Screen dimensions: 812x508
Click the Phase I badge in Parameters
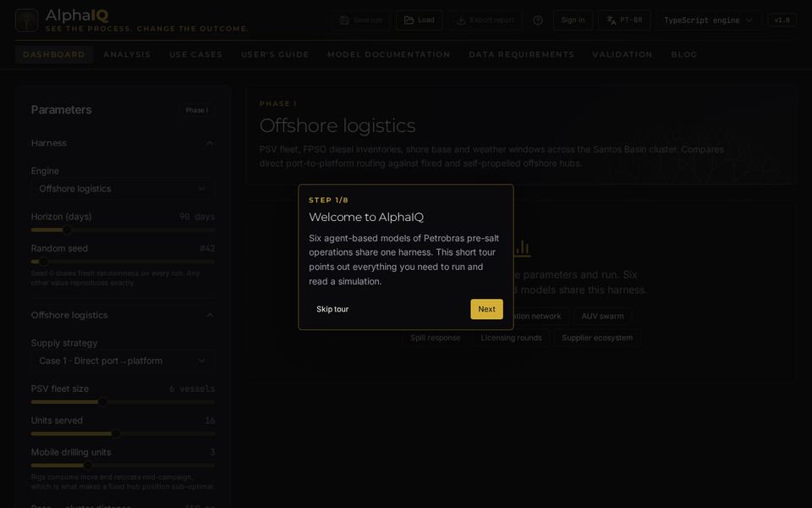(x=197, y=110)
